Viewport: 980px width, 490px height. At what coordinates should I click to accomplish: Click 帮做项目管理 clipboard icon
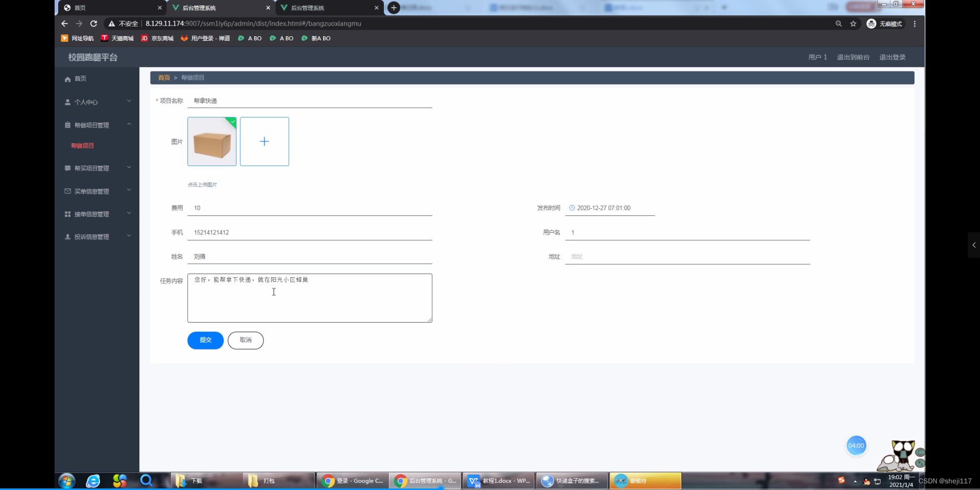[x=67, y=125]
